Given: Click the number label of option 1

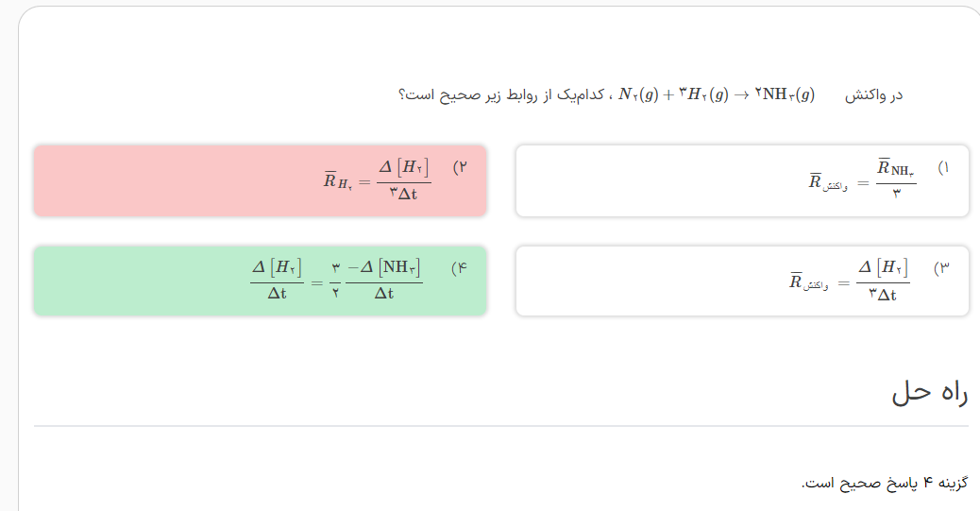Looking at the screenshot, I should [x=943, y=167].
